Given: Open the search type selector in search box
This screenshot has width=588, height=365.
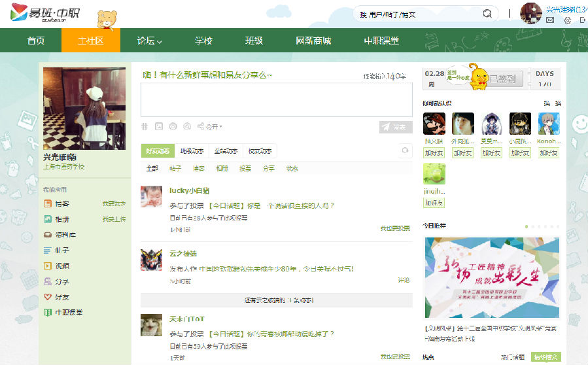Looking at the screenshot, I should 364,14.
